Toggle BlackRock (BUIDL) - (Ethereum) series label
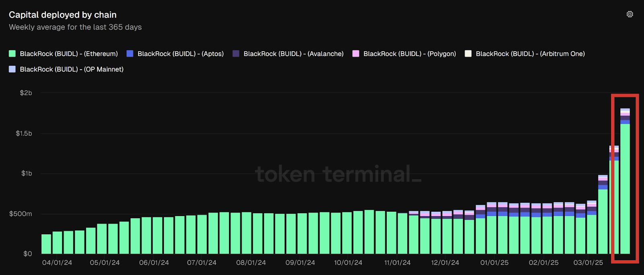Screen dimensions: 644x275 [x=69, y=54]
